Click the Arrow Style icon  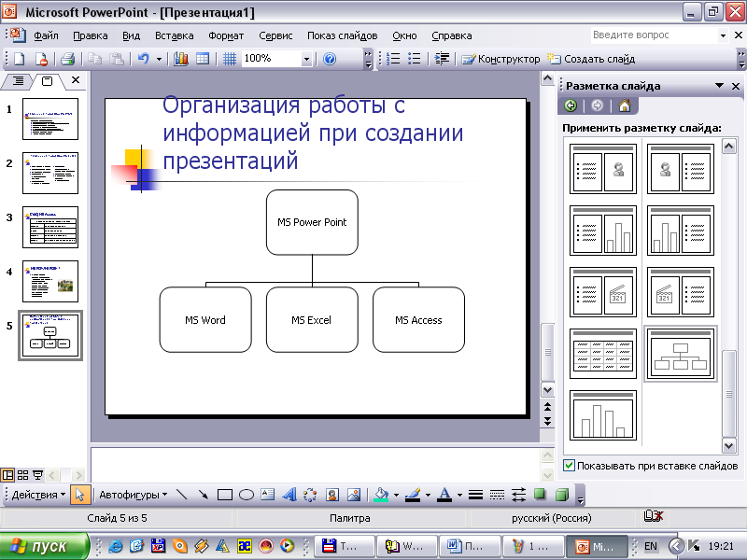[x=519, y=495]
